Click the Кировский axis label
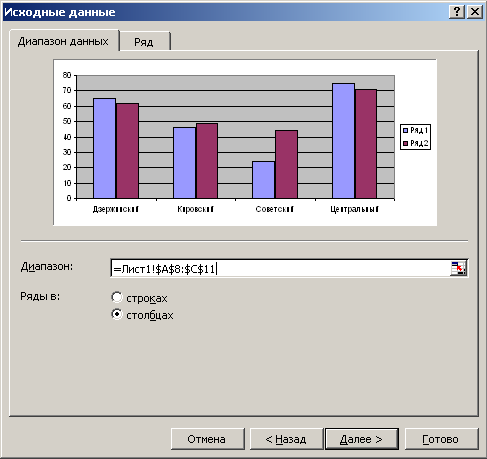 (195, 209)
